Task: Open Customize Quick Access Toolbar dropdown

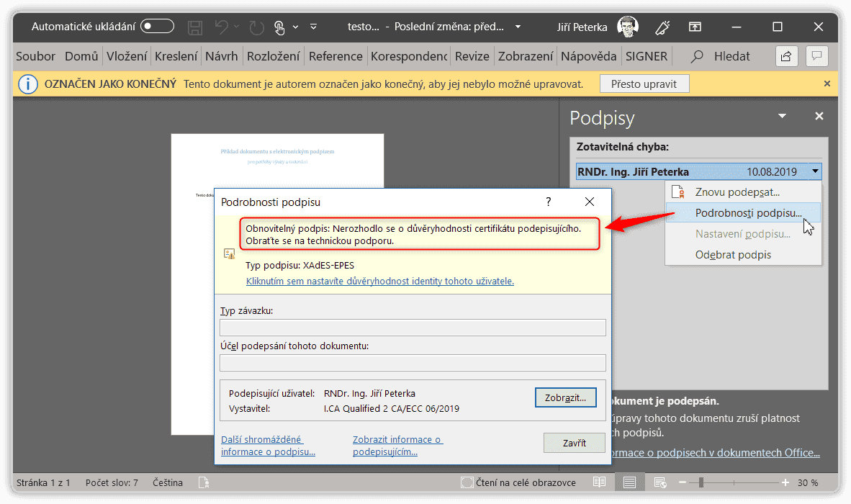Action: pyautogui.click(x=313, y=27)
